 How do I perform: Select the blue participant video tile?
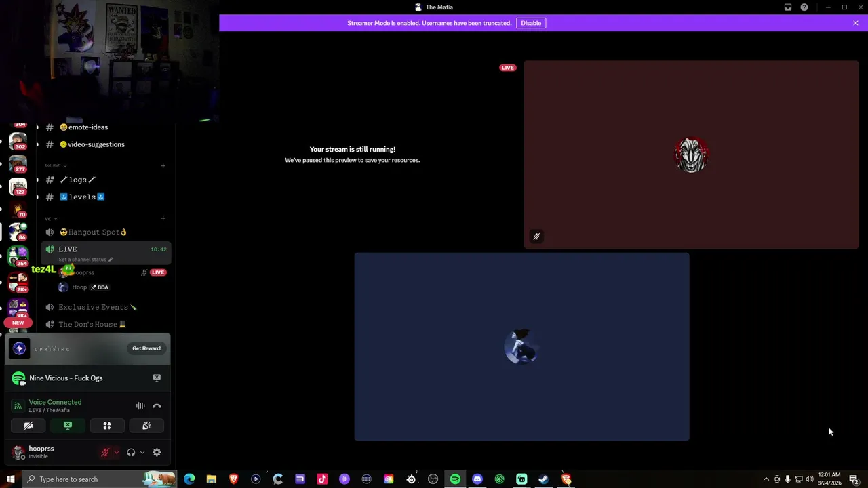(x=521, y=346)
